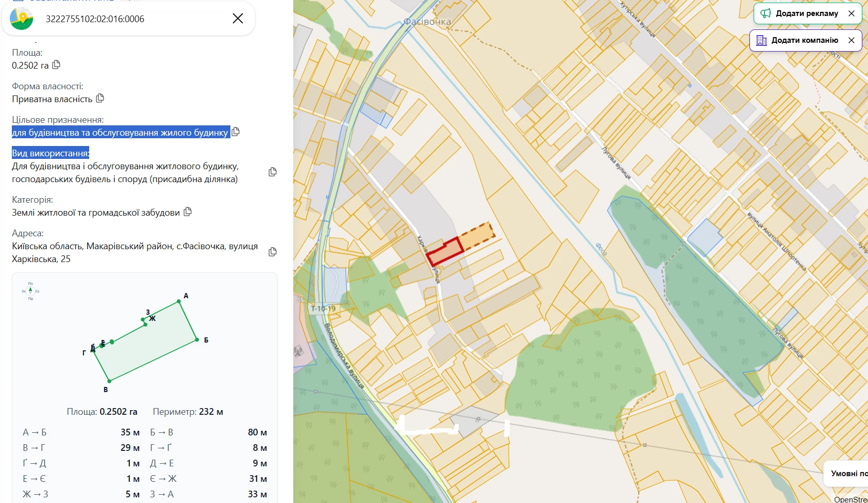Click the red-outlined selected parcel on map
The height and width of the screenshot is (503, 868).
(445, 252)
